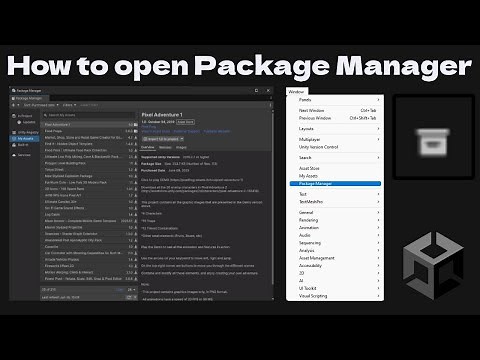The width and height of the screenshot is (480, 360).
Task: Select Next Window menu entry
Action: [x=335, y=110]
